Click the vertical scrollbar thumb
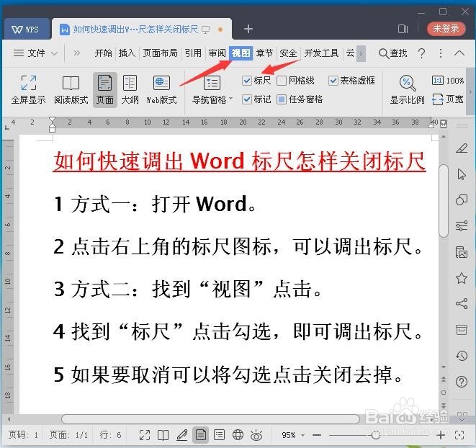This screenshot has width=476, height=448. click(x=444, y=200)
